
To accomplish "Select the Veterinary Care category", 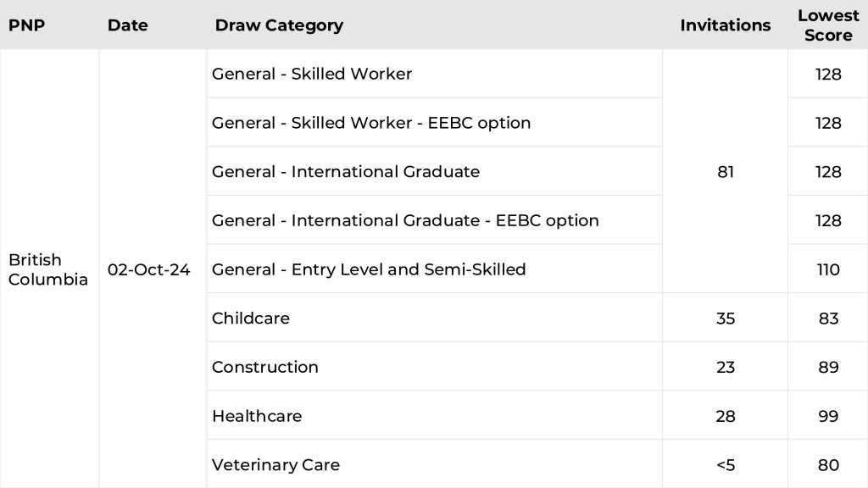I will point(275,465).
